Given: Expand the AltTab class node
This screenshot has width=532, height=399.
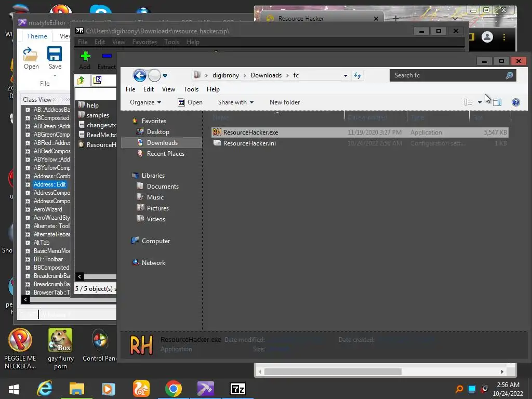Looking at the screenshot, I should pos(28,243).
